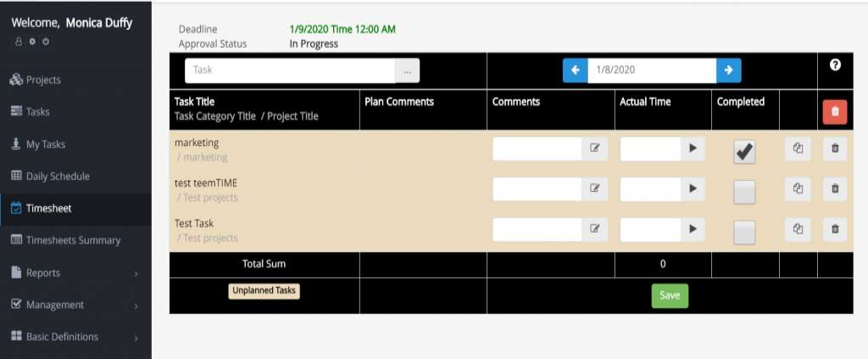
Task: Expand Basic Definitions in sidebar
Action: click(x=75, y=337)
